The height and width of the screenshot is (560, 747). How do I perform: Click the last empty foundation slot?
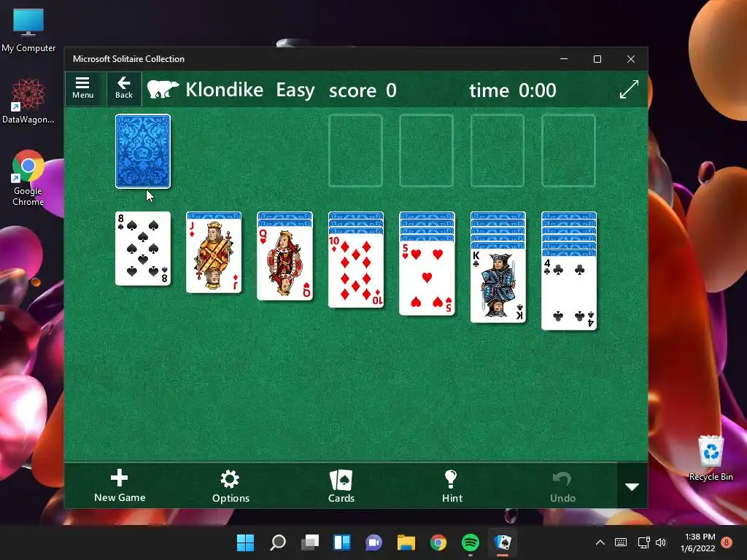569,150
